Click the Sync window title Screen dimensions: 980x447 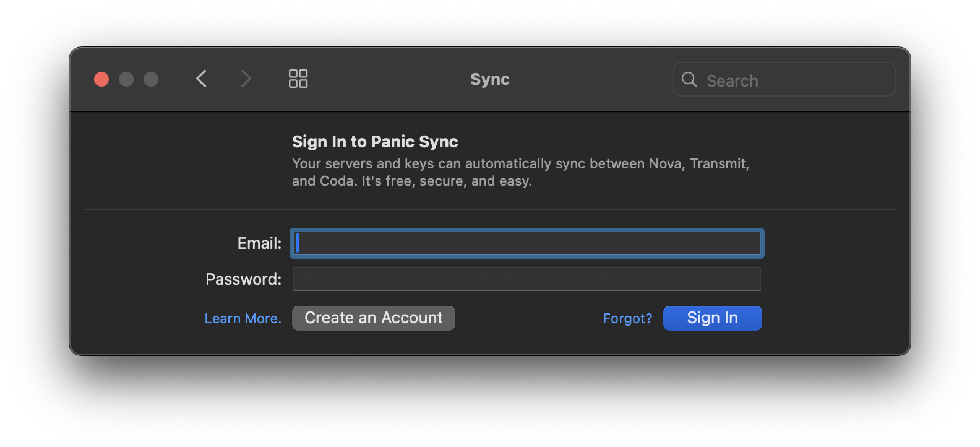[490, 79]
